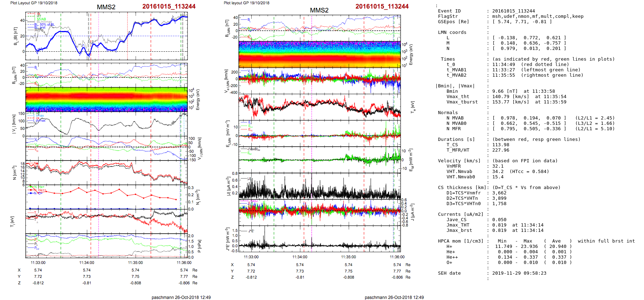This screenshot has width=644, height=300.
Task: Click the MMS2 title above left plot
Action: coord(106,7)
